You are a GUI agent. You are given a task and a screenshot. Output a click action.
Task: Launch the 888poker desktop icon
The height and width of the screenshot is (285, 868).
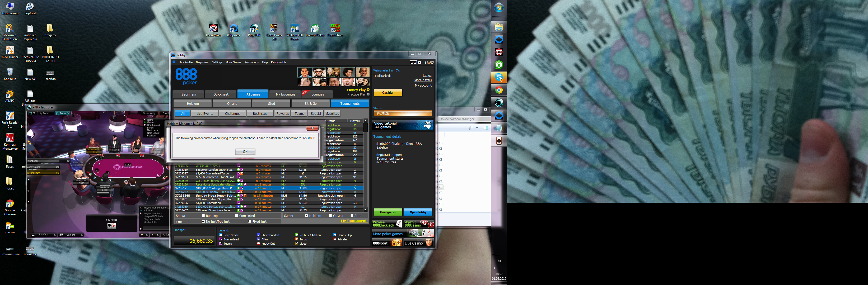click(x=234, y=28)
